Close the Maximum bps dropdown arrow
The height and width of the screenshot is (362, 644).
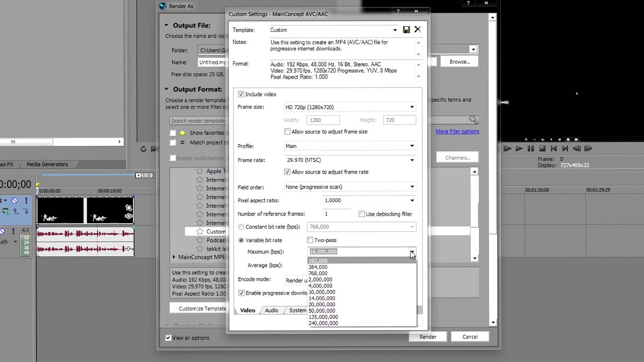[412, 252]
